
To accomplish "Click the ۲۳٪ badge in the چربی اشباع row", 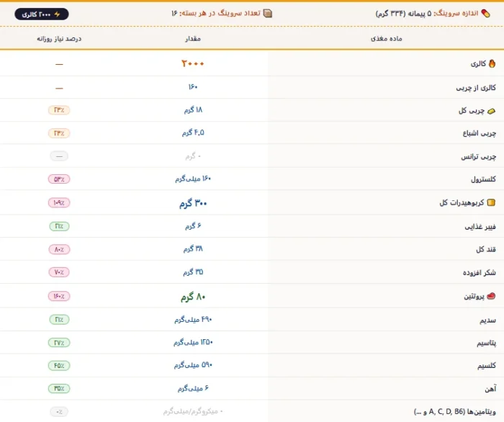I will (59, 133).
